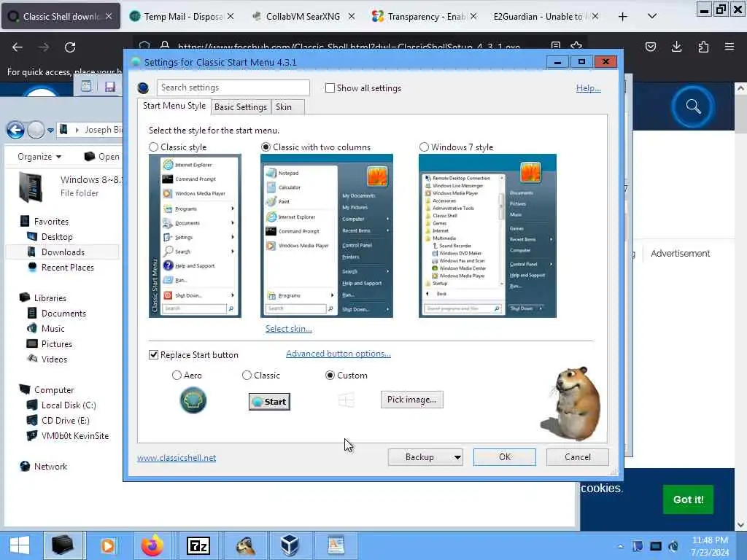747x560 pixels.
Task: Click the Open button in Explorer toolbar
Action: click(x=102, y=157)
